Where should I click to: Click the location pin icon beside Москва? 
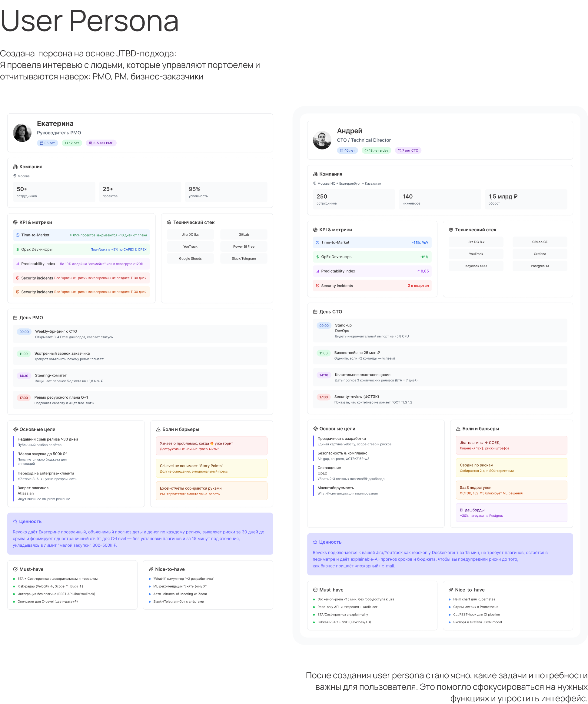pos(15,176)
